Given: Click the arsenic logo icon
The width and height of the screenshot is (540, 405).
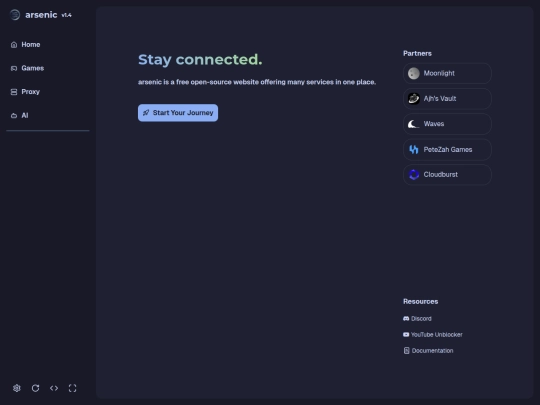Looking at the screenshot, I should (x=15, y=15).
